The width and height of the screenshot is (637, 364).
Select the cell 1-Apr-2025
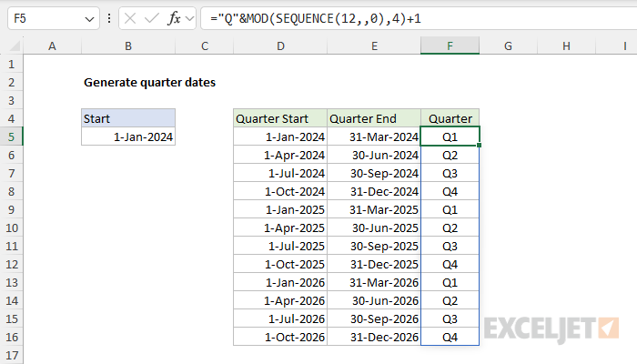(x=280, y=227)
